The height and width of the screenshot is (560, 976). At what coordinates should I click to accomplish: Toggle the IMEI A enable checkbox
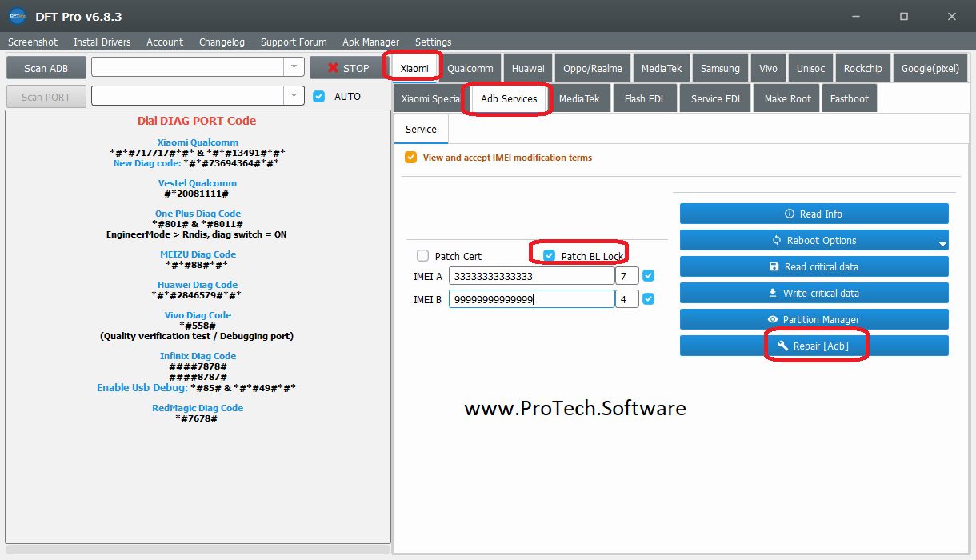coord(649,276)
